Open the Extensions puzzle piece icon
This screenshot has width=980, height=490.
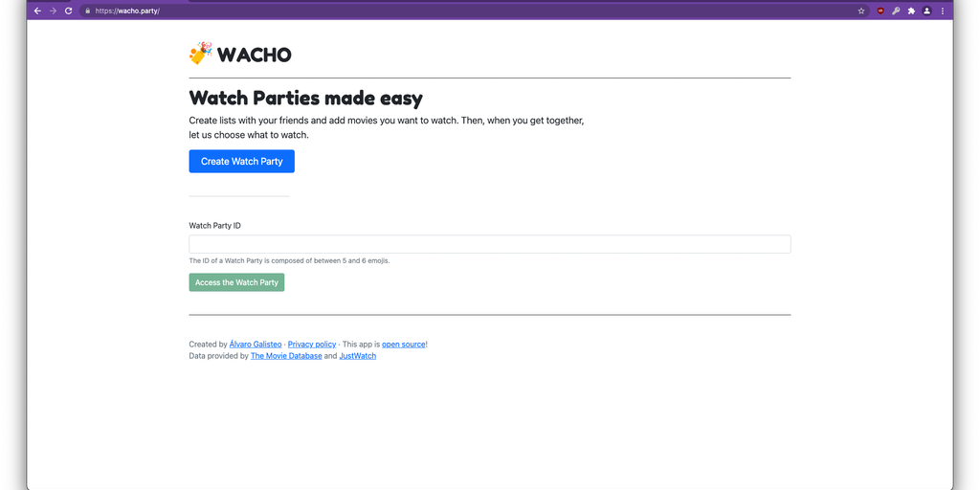pyautogui.click(x=911, y=11)
